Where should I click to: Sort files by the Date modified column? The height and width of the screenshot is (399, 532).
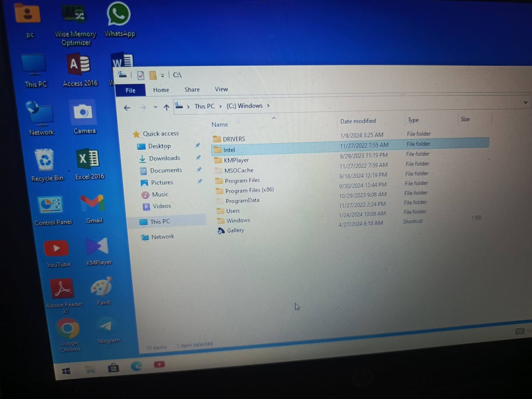[358, 121]
